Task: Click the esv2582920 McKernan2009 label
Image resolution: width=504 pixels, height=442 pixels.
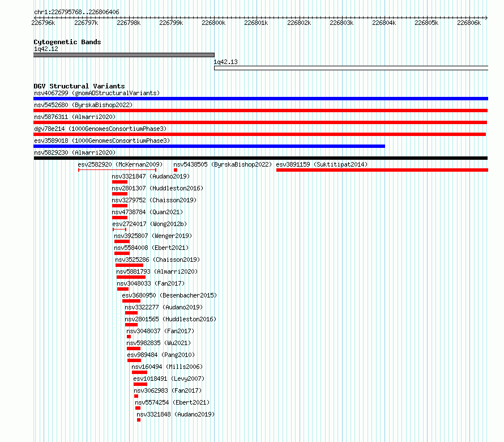Action: click(x=120, y=164)
